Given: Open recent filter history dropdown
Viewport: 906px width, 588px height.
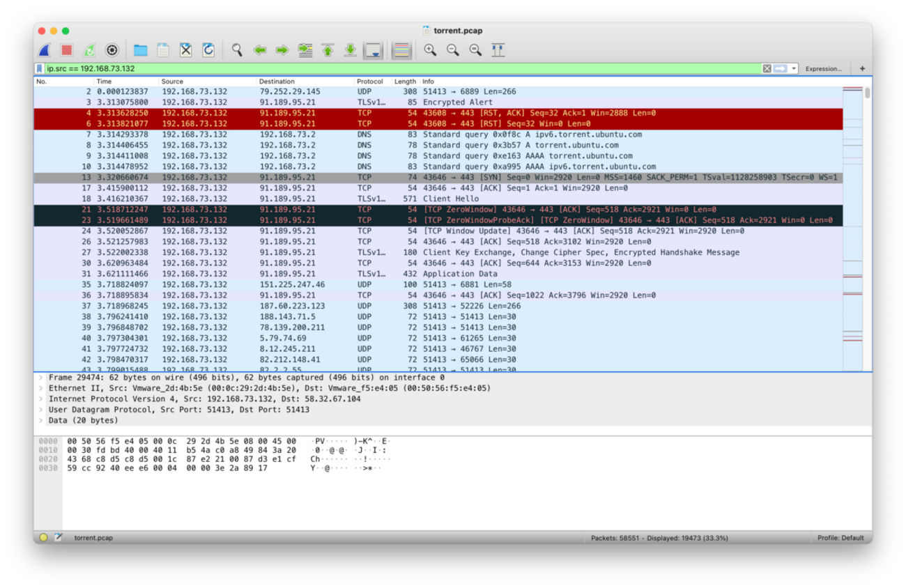Looking at the screenshot, I should click(794, 69).
